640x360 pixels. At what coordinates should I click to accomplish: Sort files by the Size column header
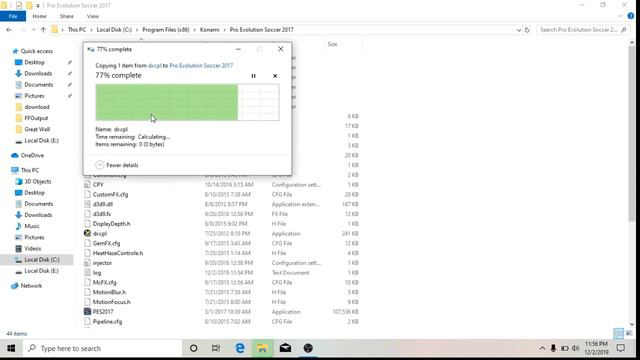(333, 44)
